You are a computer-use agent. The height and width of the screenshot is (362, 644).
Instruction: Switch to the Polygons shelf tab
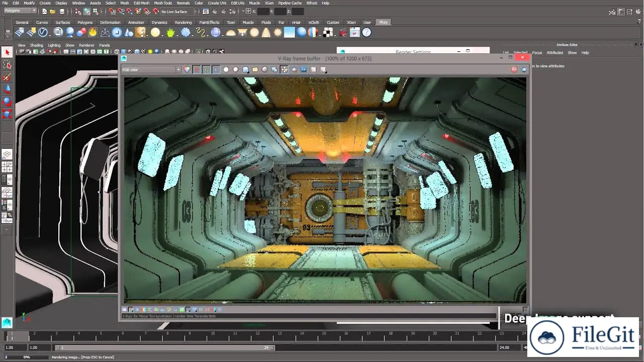(x=85, y=22)
